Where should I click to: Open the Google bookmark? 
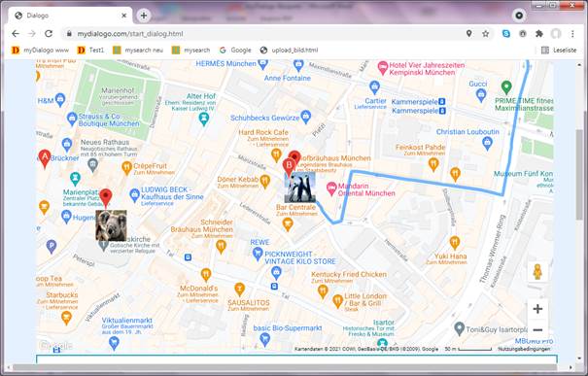coord(235,50)
